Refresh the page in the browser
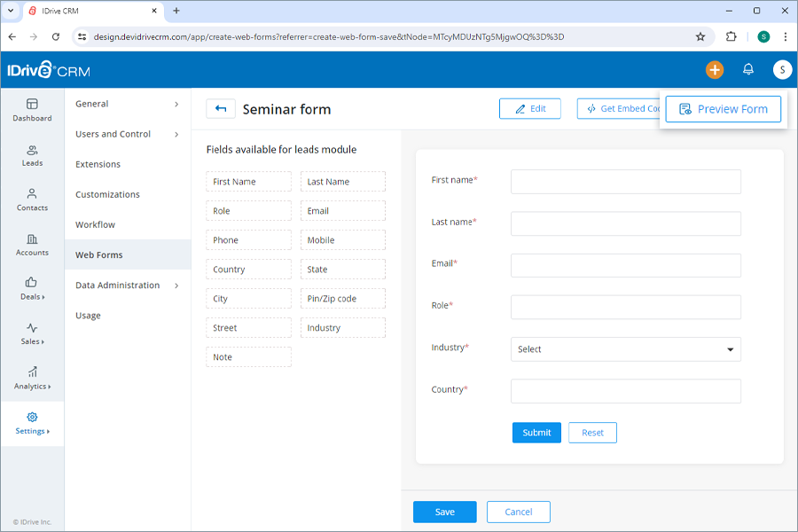The width and height of the screenshot is (798, 532). [56, 37]
